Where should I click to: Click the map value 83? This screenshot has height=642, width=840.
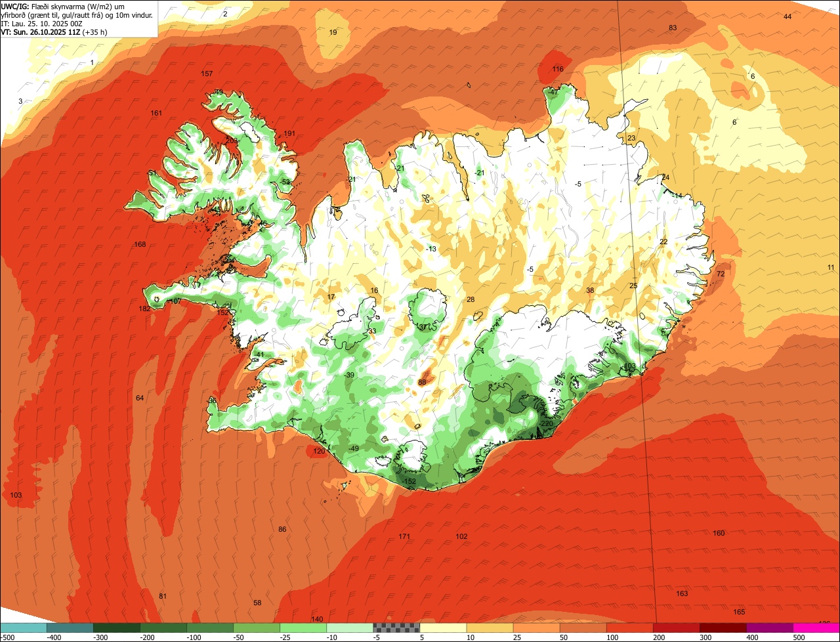pyautogui.click(x=672, y=28)
